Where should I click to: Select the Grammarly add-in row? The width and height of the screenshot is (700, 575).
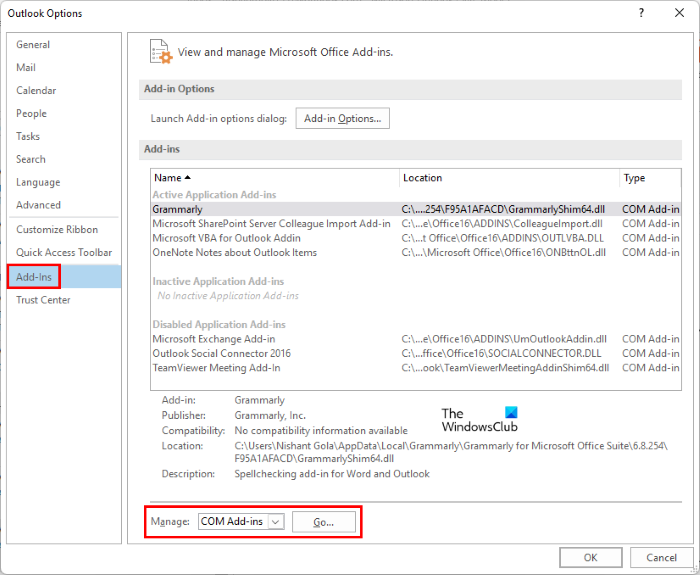coord(177,210)
